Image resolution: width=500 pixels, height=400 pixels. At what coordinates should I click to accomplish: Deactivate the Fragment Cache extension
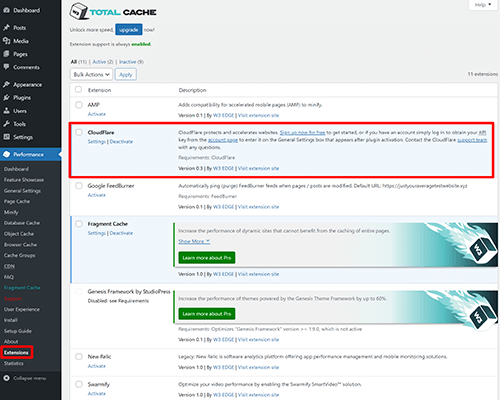pos(121,233)
